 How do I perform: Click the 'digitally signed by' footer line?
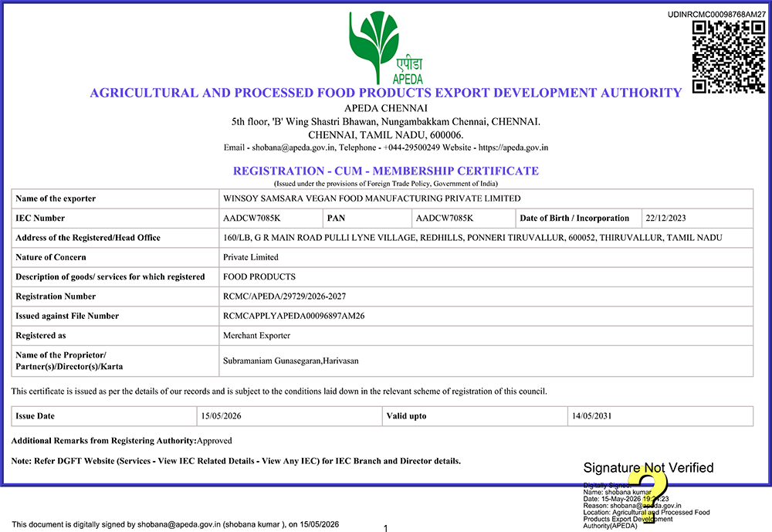pos(175,524)
